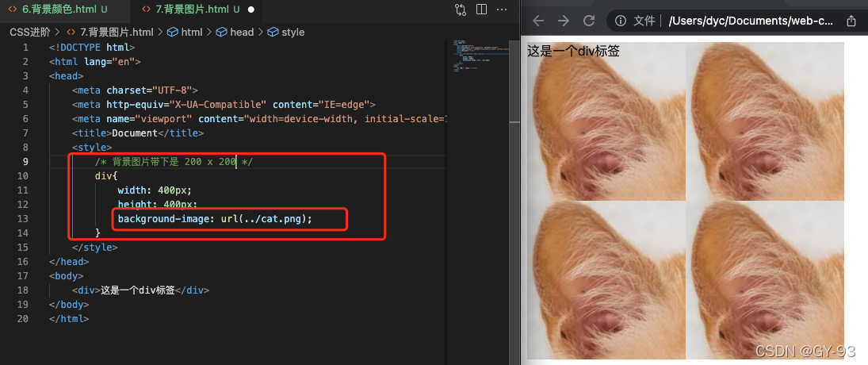868x365 pixels.
Task: Click the closing </head> tag
Action: click(x=69, y=261)
